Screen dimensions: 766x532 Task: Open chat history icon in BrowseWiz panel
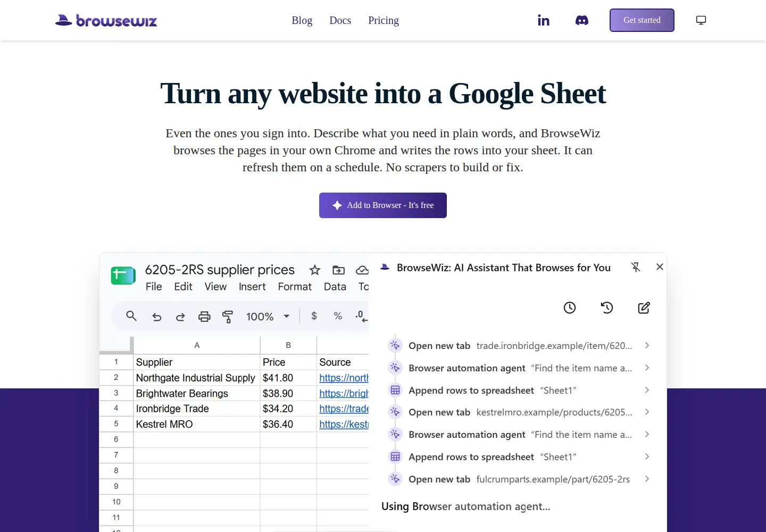pos(607,307)
